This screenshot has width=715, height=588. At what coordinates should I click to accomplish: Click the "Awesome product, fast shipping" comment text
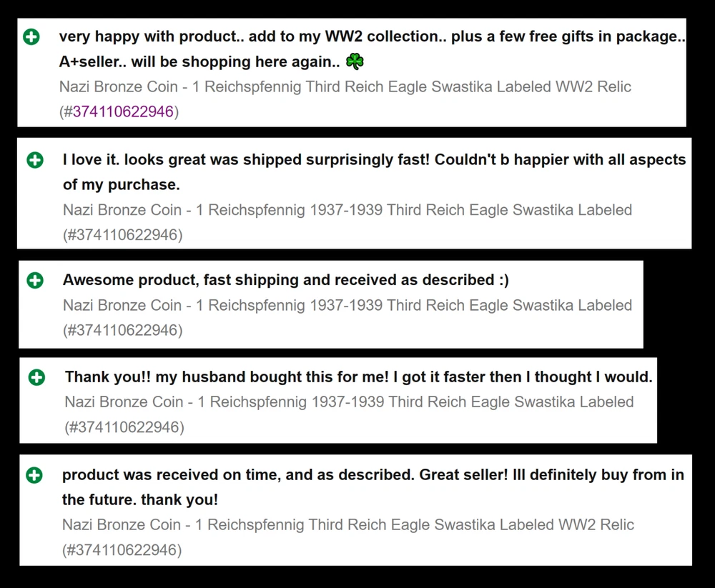286,280
